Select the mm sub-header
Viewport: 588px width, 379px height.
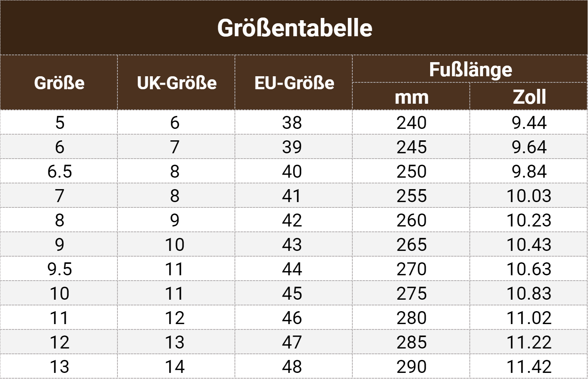coord(411,97)
